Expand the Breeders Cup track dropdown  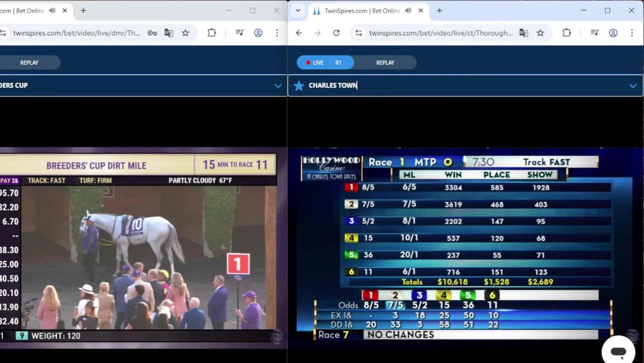coord(278,86)
